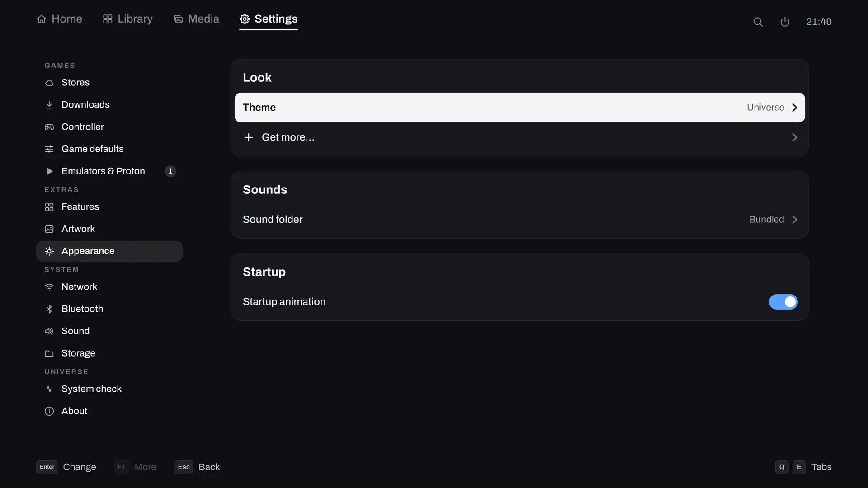Click the Bundled sound folder value
The image size is (868, 488).
[x=766, y=220]
